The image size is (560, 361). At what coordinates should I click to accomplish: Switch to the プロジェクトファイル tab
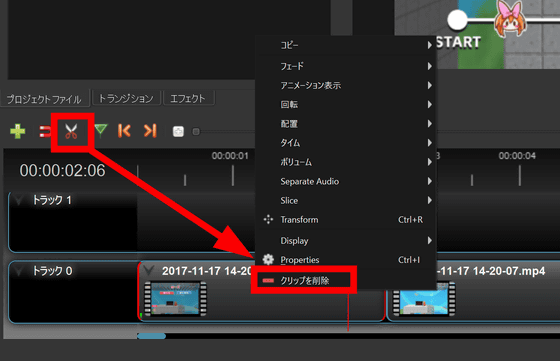click(x=44, y=99)
